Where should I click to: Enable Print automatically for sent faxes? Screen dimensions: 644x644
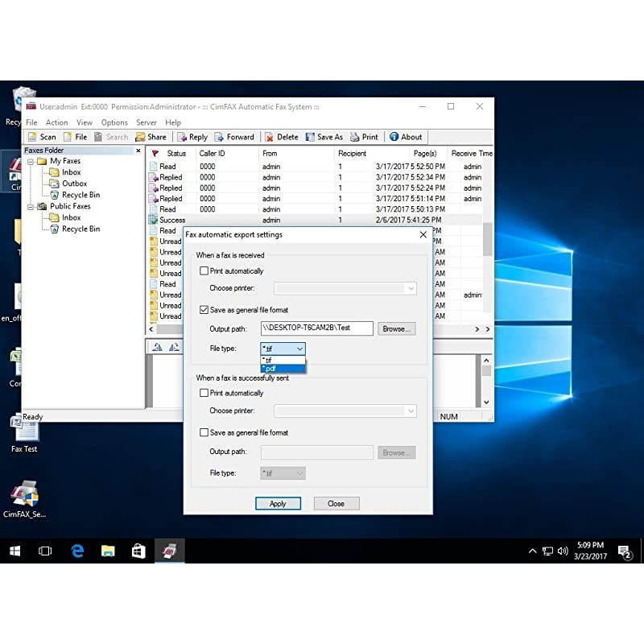coord(204,394)
